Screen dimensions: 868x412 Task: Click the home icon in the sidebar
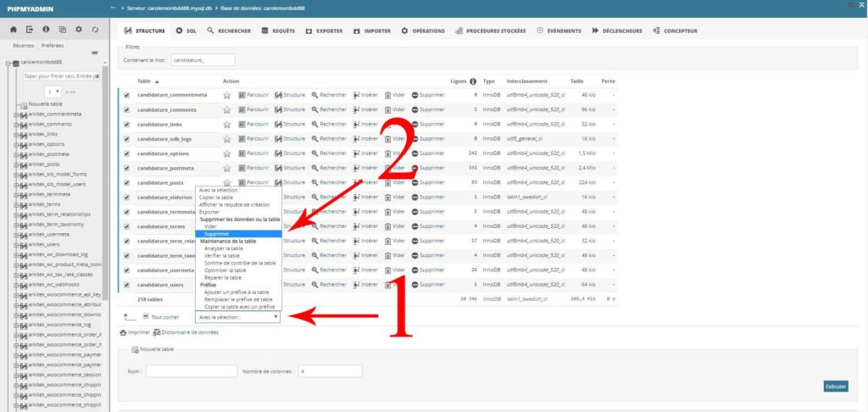14,30
